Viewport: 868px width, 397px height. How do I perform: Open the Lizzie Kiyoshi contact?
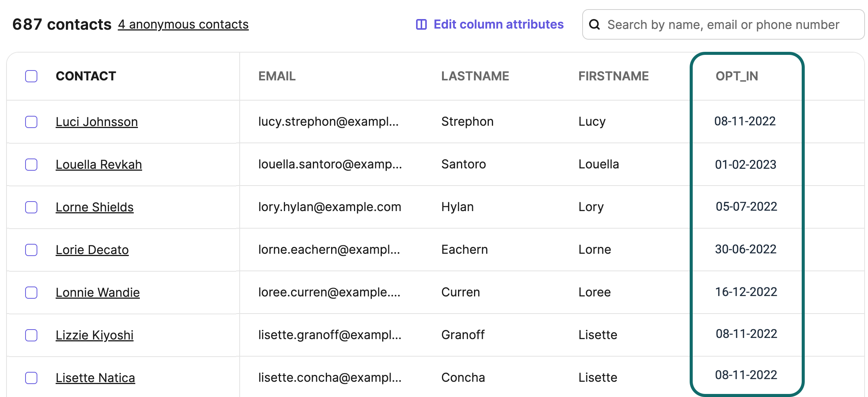click(94, 335)
